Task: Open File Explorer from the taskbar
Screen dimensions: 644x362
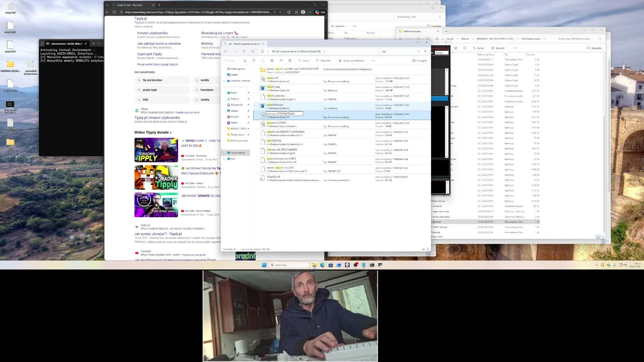Action: click(314, 265)
